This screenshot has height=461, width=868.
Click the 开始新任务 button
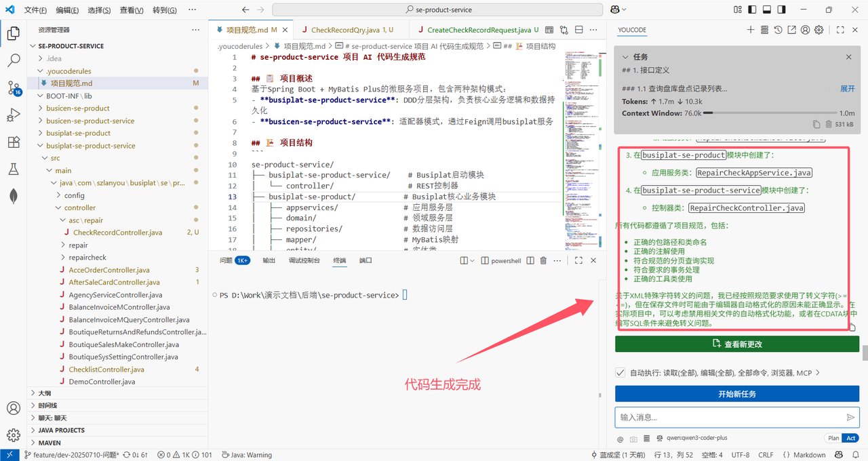coord(736,394)
